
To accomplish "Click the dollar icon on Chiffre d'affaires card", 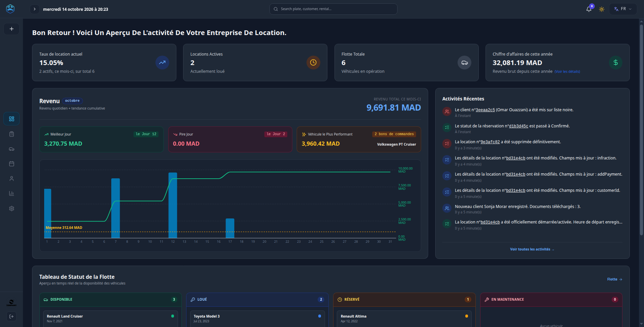I will pyautogui.click(x=616, y=62).
